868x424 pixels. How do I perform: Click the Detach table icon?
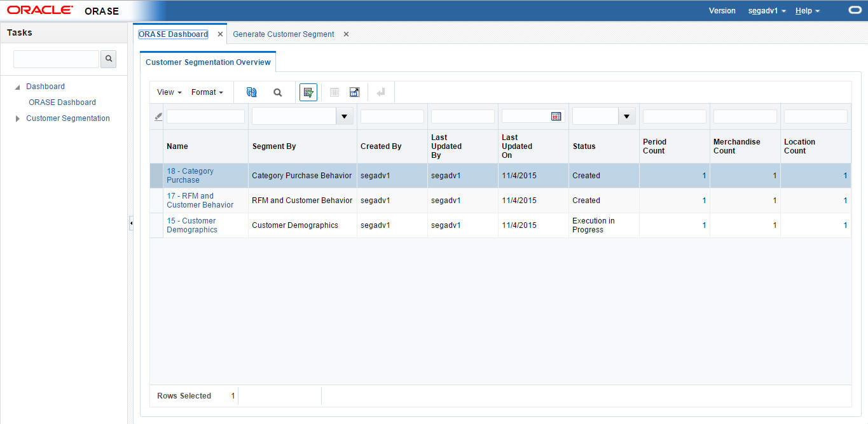pyautogui.click(x=354, y=92)
